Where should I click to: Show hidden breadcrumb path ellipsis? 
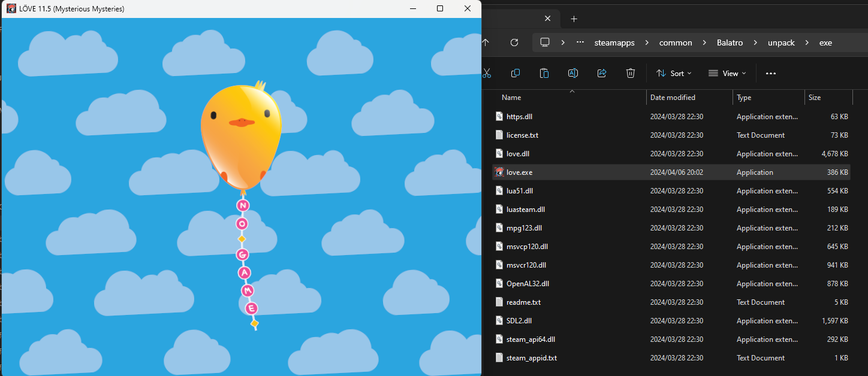[580, 43]
